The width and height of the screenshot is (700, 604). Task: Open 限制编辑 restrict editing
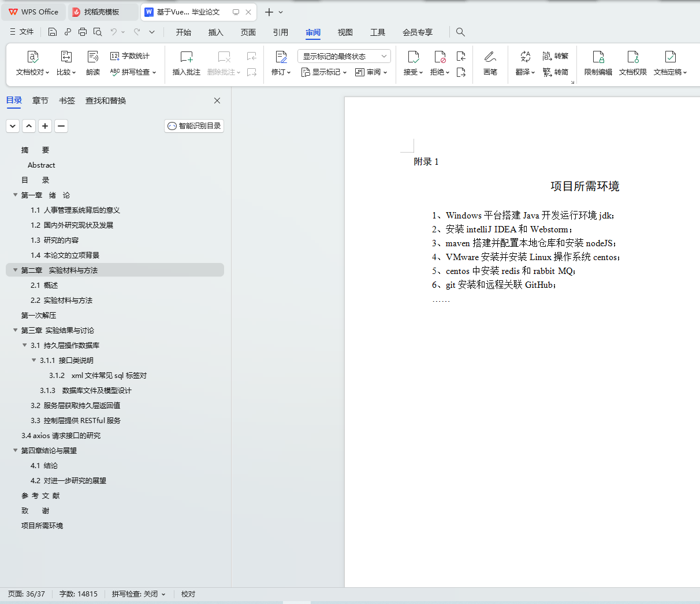(x=598, y=64)
